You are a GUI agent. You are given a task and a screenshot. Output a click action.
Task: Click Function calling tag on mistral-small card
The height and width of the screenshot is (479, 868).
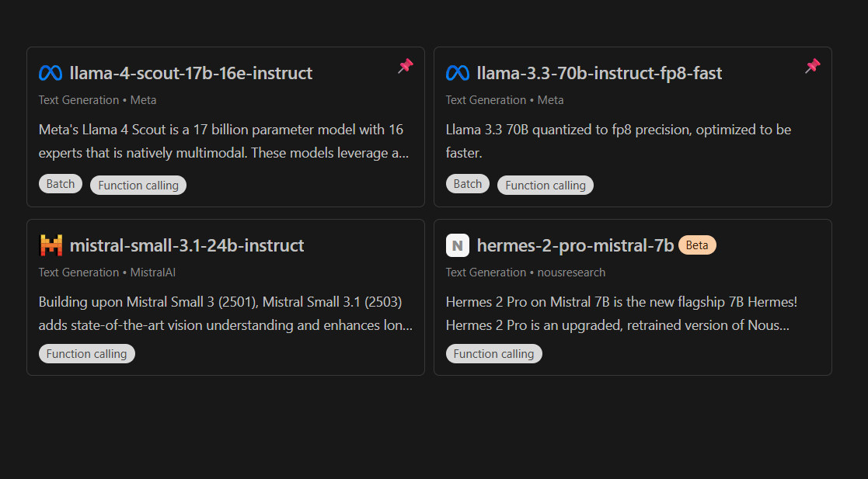click(87, 354)
